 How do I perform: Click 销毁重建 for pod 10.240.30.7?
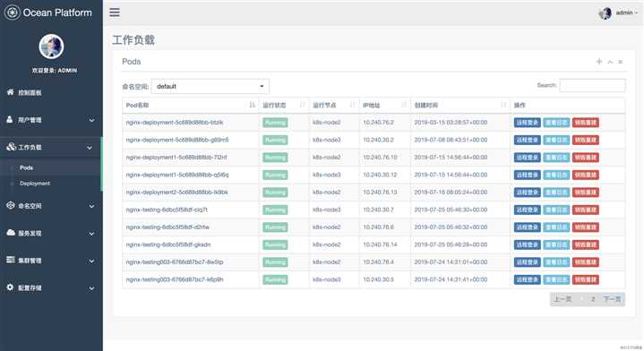[585, 210]
